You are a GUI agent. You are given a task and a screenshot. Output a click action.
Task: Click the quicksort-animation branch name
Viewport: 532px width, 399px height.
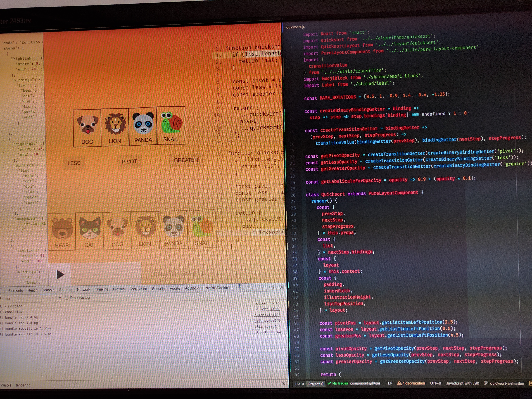(507, 383)
